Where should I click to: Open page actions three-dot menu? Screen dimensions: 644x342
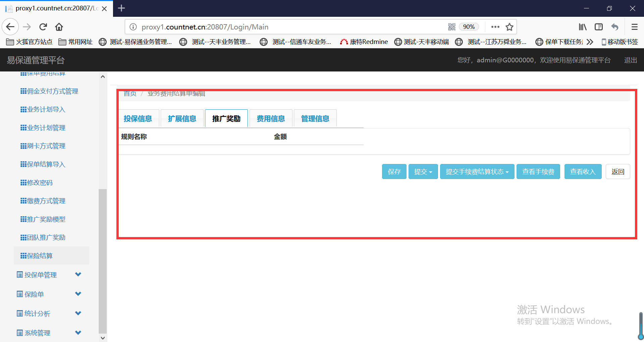[x=495, y=27]
